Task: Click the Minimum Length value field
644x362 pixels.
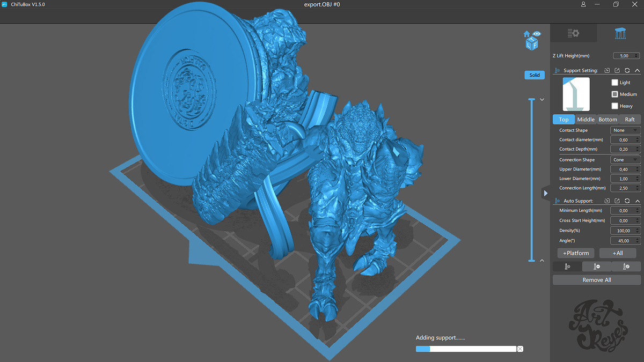Action: [625, 211]
